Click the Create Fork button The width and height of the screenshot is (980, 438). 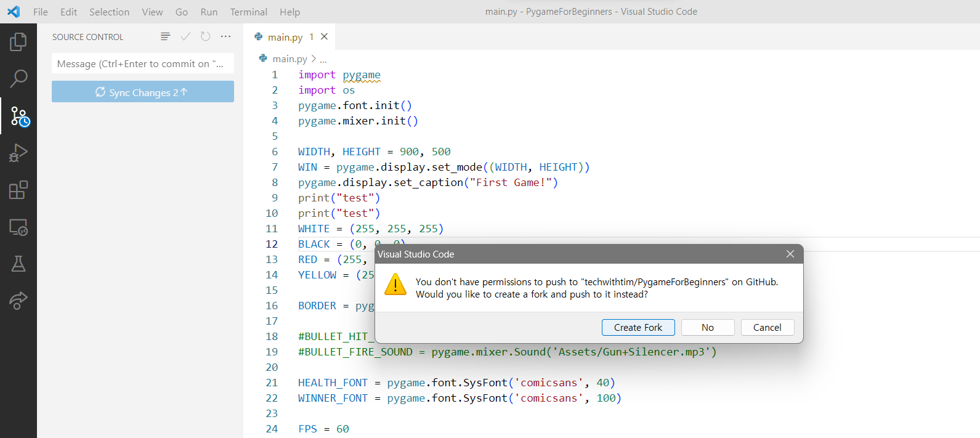click(638, 327)
